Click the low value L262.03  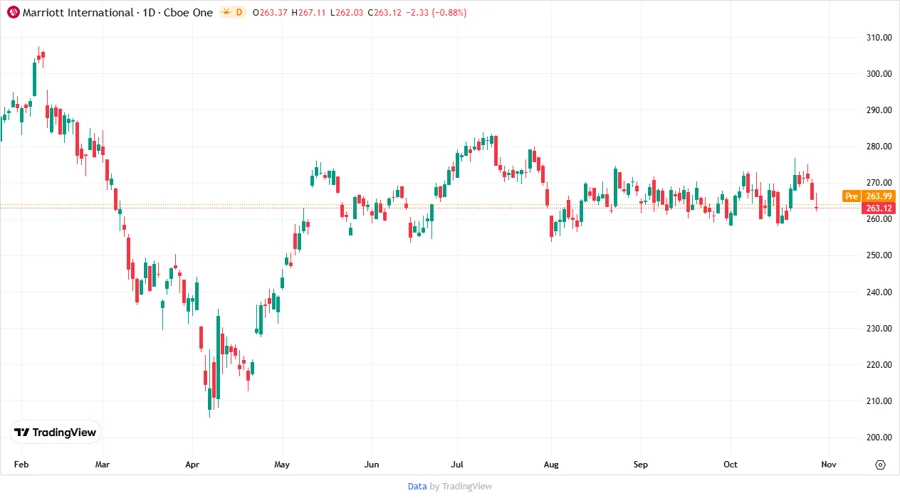tap(347, 13)
